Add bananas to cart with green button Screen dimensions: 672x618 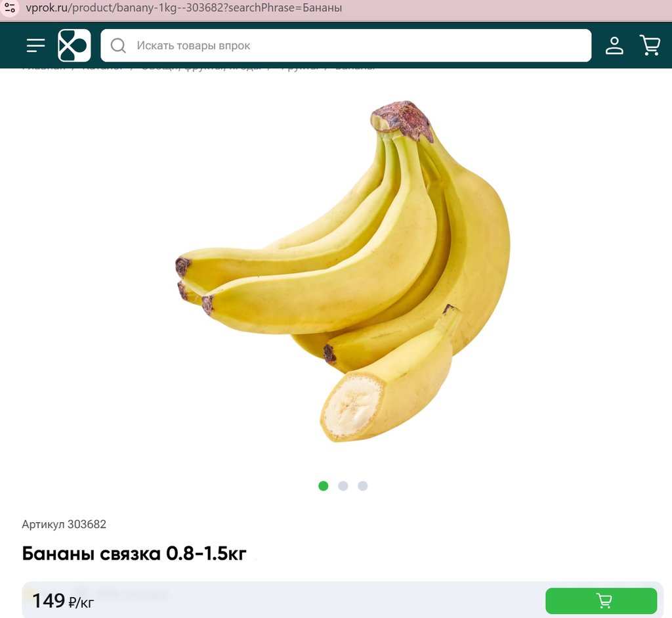pos(601,600)
